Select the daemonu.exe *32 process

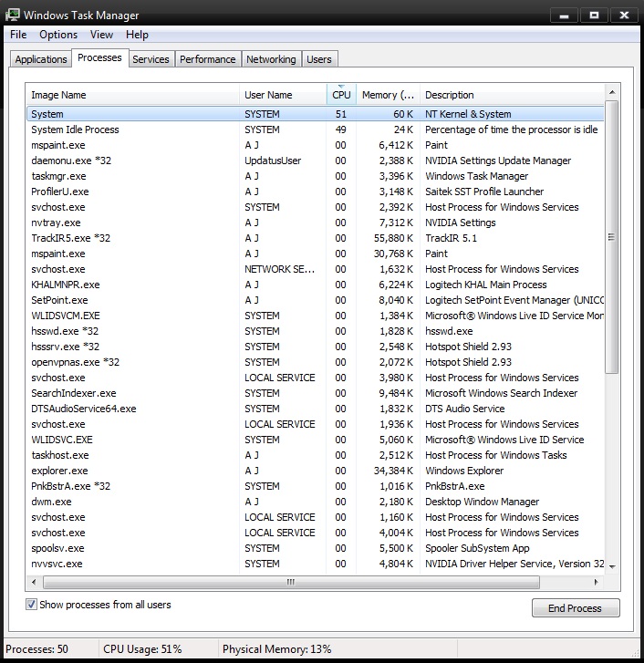315,161
